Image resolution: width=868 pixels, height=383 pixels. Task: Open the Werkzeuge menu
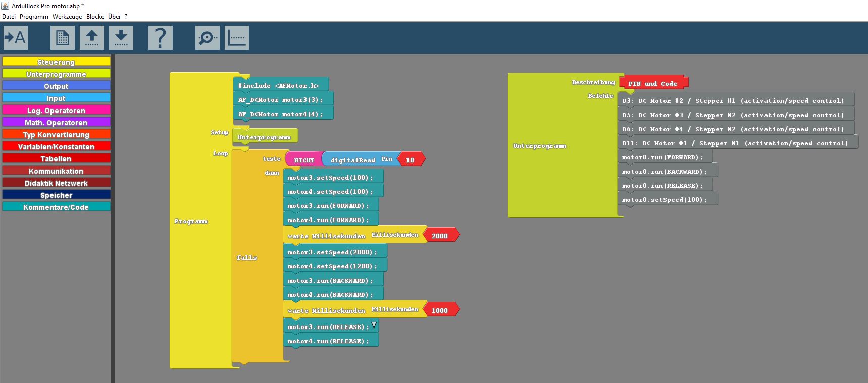(67, 17)
